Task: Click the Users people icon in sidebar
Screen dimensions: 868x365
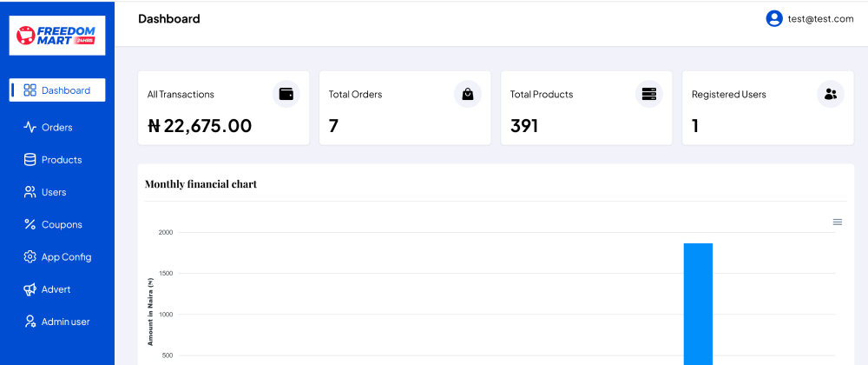Action: pyautogui.click(x=30, y=192)
